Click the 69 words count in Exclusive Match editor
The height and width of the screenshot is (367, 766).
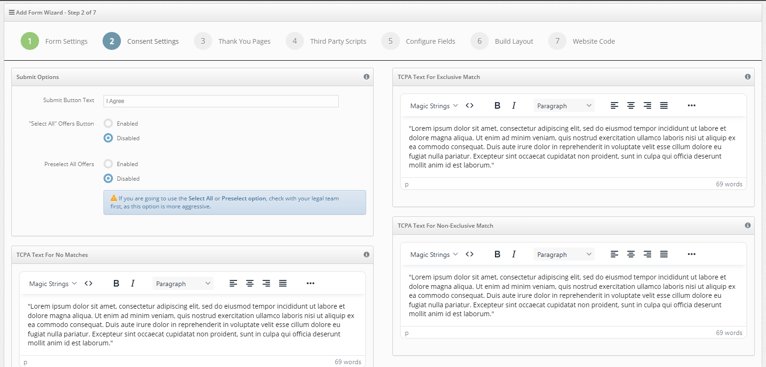[729, 184]
